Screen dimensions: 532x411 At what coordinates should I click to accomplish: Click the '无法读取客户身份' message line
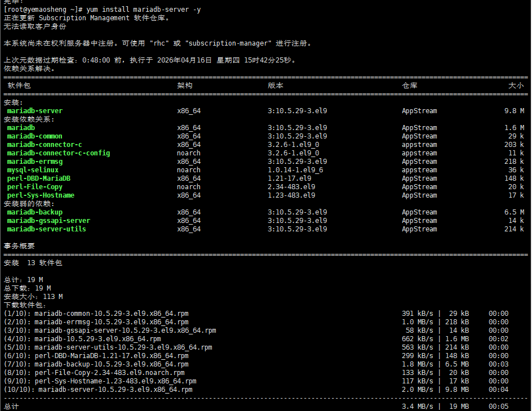[35, 26]
